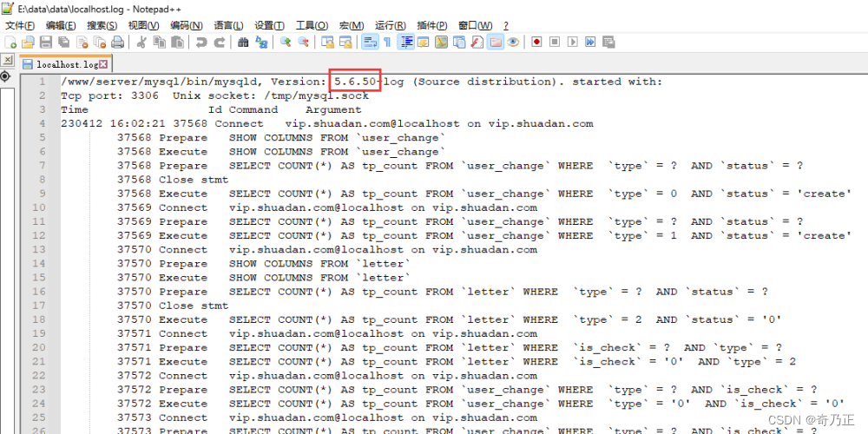The width and height of the screenshot is (868, 434).
Task: Click the Save All toolbar icon
Action: pyautogui.click(x=63, y=42)
